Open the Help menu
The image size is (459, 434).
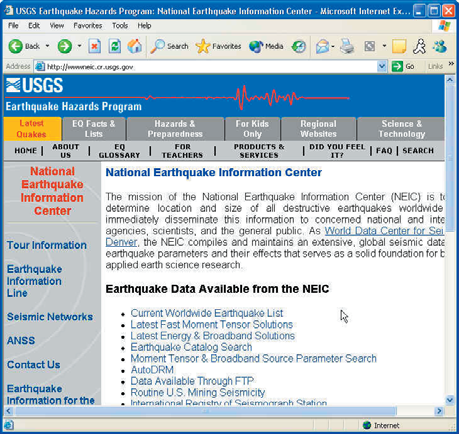[144, 26]
